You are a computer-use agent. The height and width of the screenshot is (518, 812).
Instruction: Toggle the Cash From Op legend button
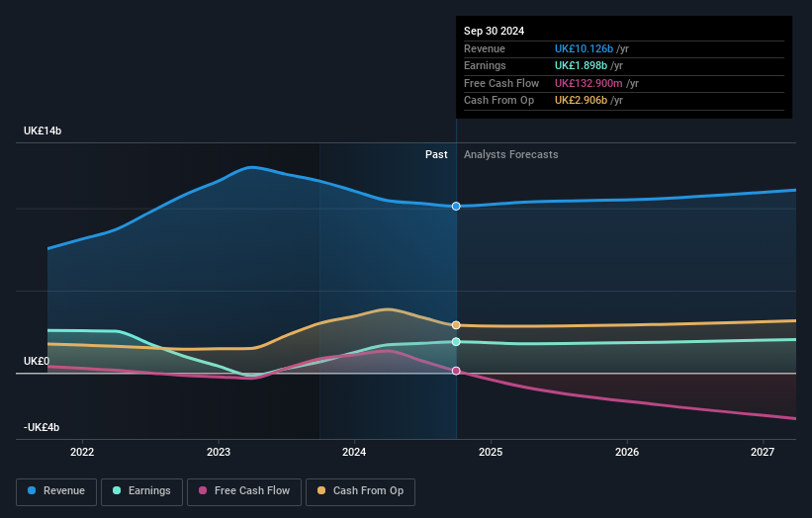360,491
